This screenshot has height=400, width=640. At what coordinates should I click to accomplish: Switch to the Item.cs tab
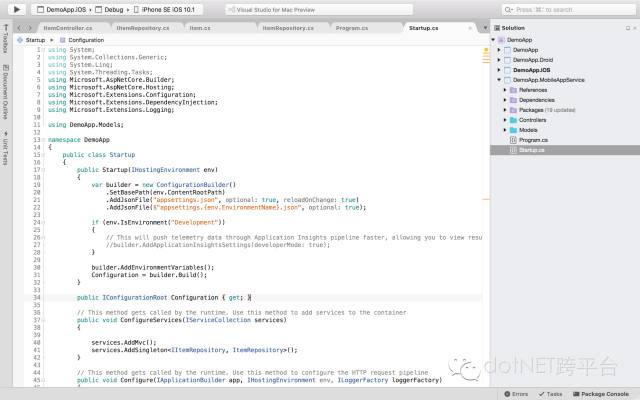pos(200,28)
